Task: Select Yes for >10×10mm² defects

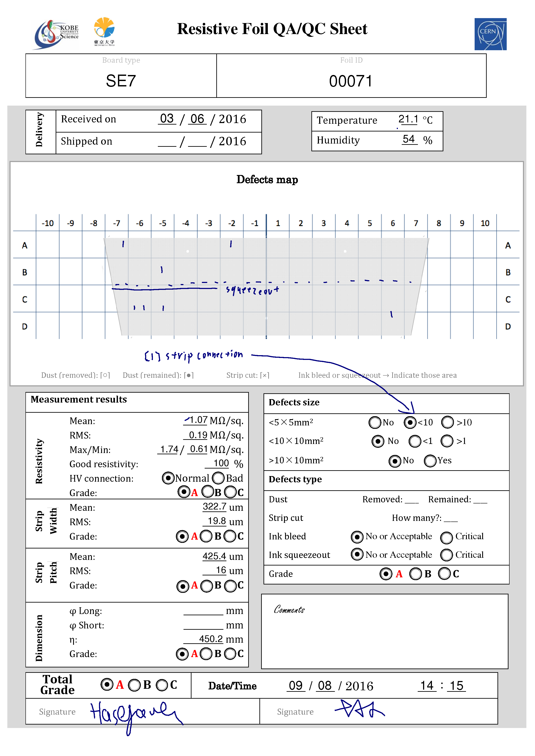Action: pyautogui.click(x=430, y=461)
